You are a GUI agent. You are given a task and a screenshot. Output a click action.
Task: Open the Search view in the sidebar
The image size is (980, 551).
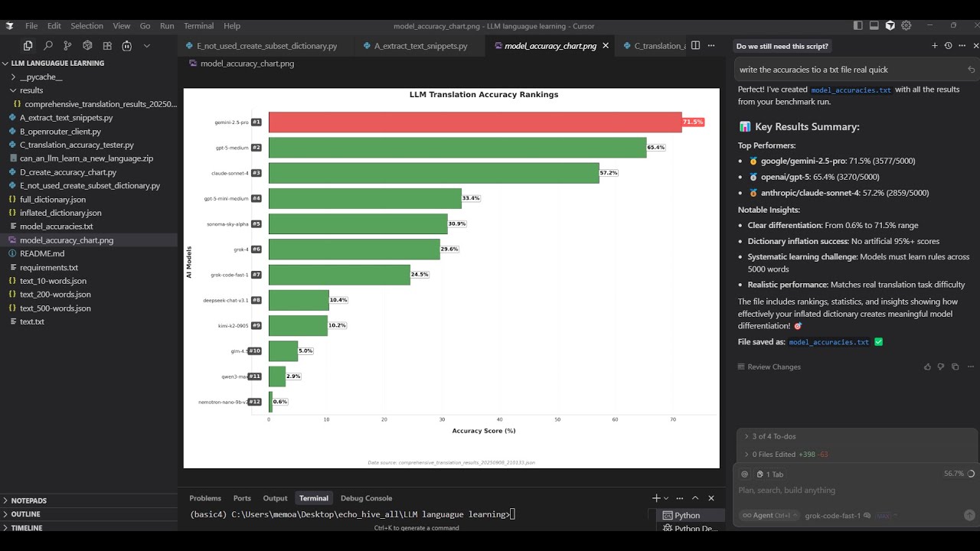point(47,46)
